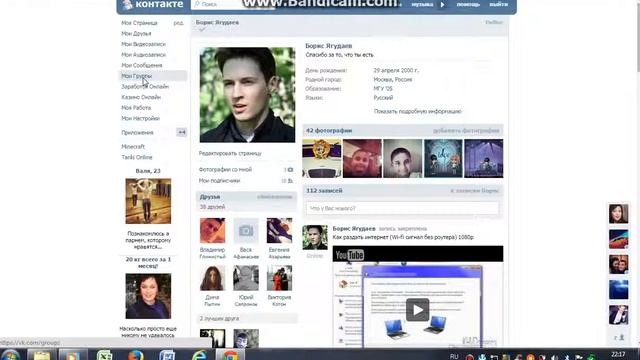Image resolution: width=640 pixels, height=360 pixels.
Task: Click the camera icon next to Фотографии со мной
Action: (x=290, y=170)
